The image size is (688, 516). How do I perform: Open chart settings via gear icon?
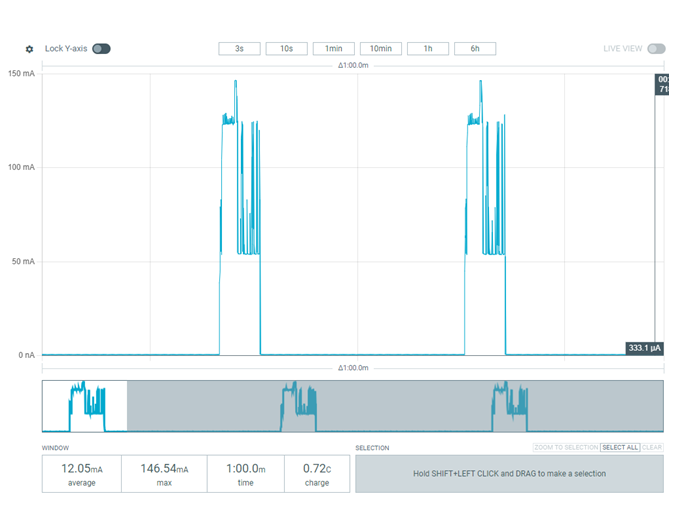[x=29, y=49]
